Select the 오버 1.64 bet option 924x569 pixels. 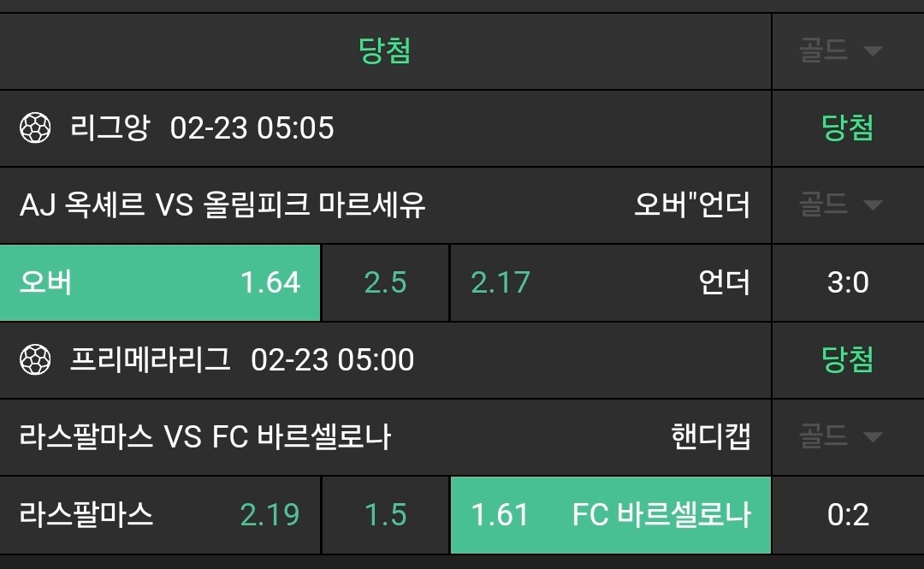pyautogui.click(x=160, y=282)
